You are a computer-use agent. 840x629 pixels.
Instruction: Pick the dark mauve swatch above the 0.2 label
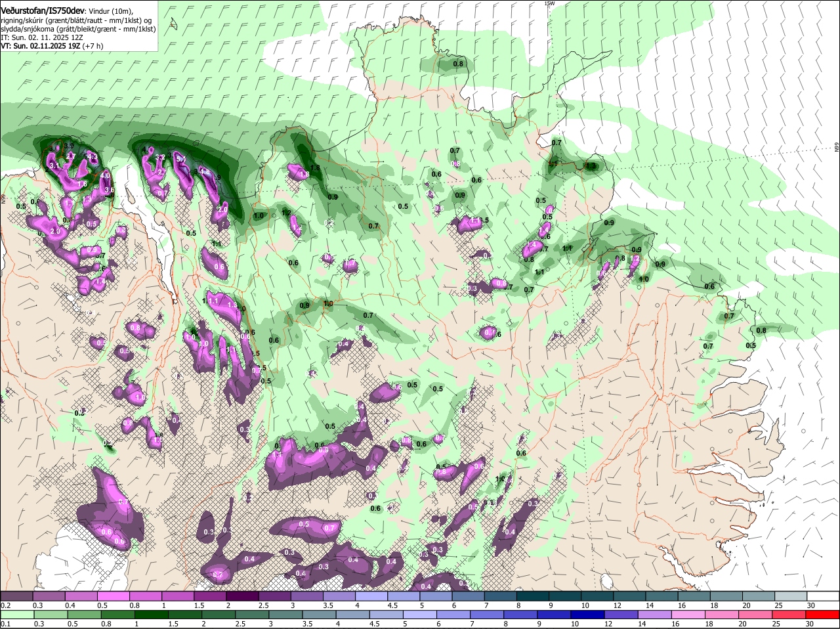(x=17, y=596)
